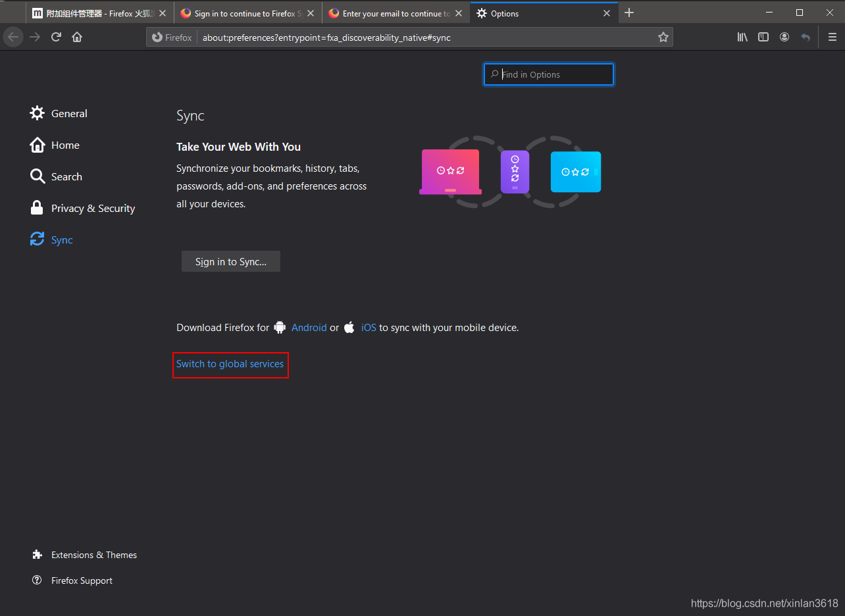Reload the current page

click(56, 37)
